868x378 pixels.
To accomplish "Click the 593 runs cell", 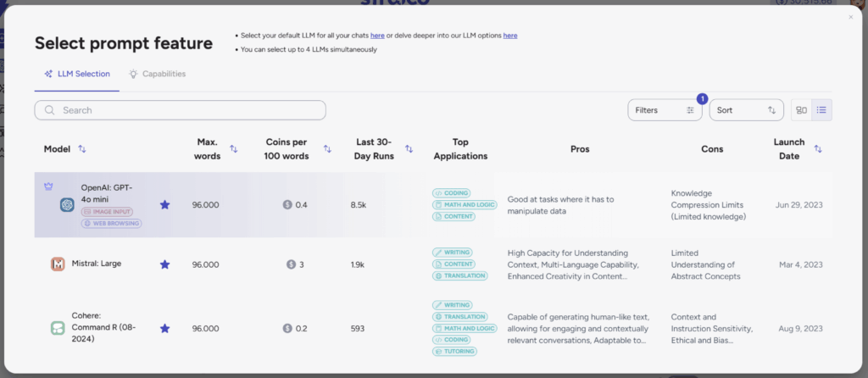I will (x=358, y=328).
